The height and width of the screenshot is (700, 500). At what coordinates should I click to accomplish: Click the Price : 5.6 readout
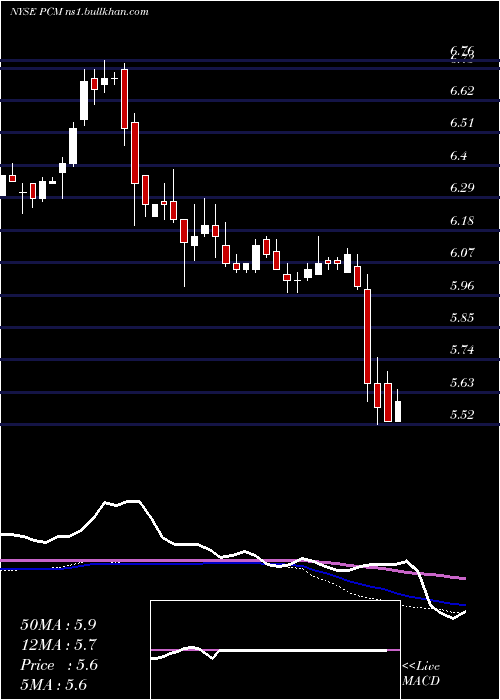pyautogui.click(x=58, y=665)
